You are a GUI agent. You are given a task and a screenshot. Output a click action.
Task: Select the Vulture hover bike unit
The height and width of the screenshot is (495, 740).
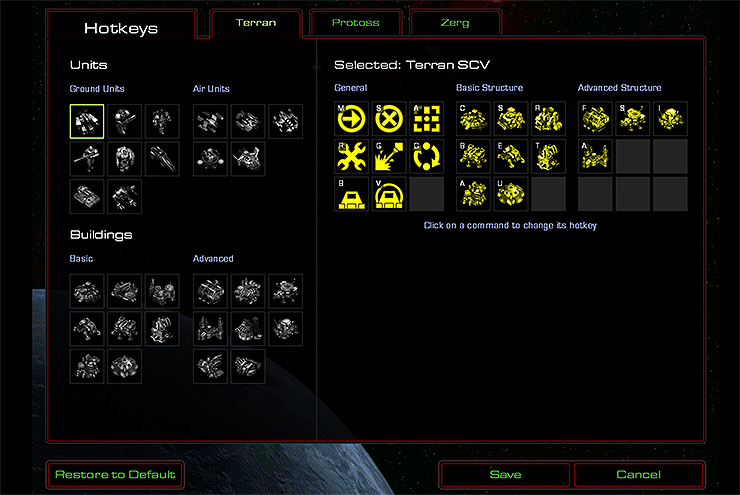click(162, 159)
